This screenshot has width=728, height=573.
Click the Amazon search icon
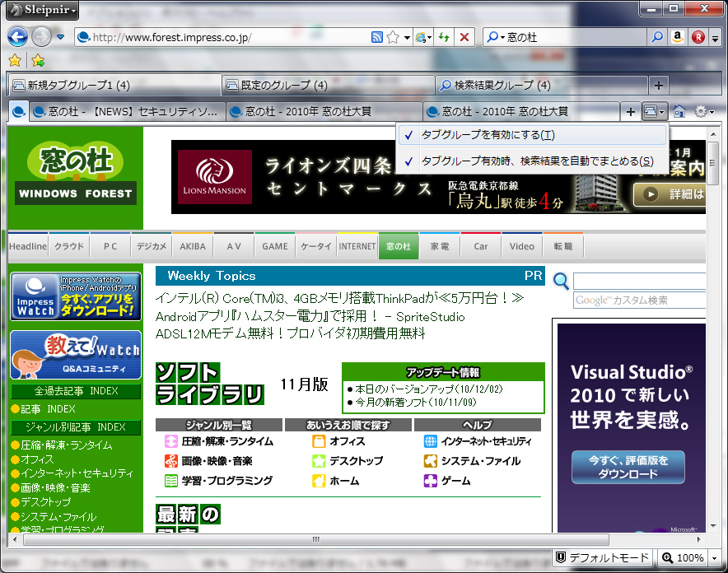pos(678,37)
